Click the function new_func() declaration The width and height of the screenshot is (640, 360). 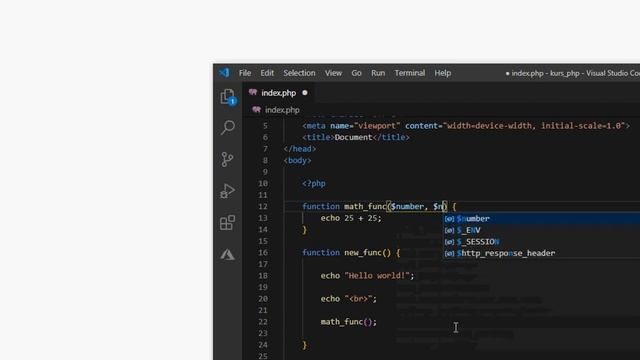(351, 253)
